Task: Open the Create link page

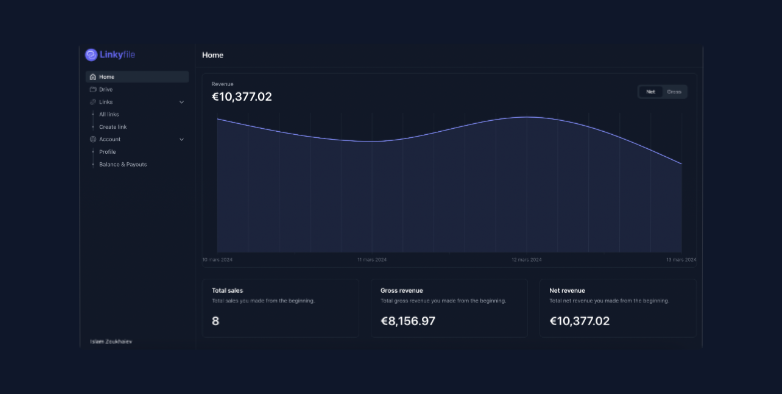Action: pyautogui.click(x=113, y=127)
